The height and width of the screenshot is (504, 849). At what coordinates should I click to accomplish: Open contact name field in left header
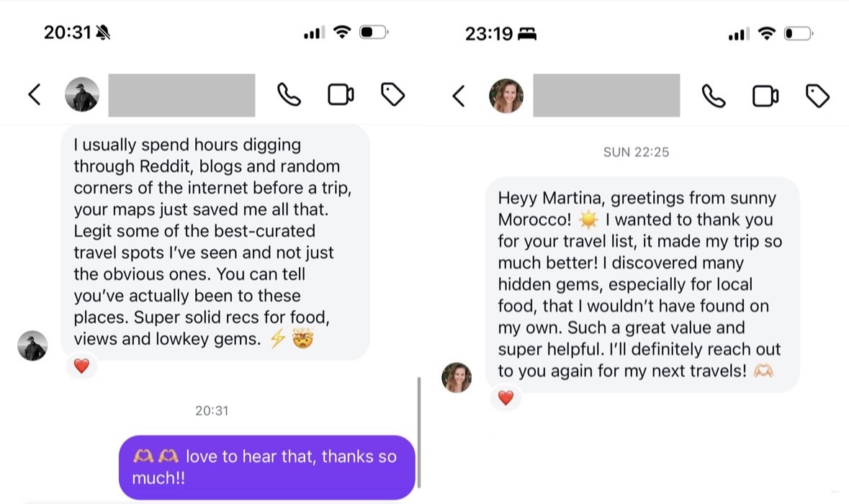click(181, 95)
